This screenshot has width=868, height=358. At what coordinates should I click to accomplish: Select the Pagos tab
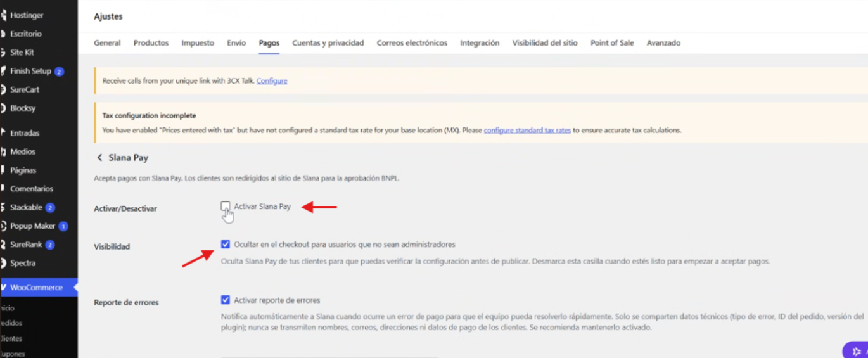(x=269, y=43)
